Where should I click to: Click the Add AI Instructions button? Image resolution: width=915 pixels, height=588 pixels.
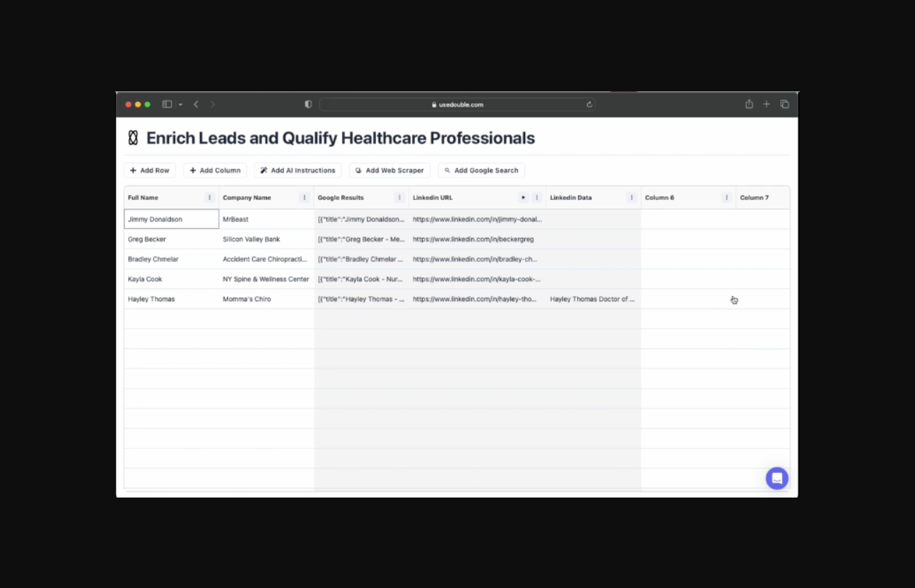pyautogui.click(x=297, y=170)
